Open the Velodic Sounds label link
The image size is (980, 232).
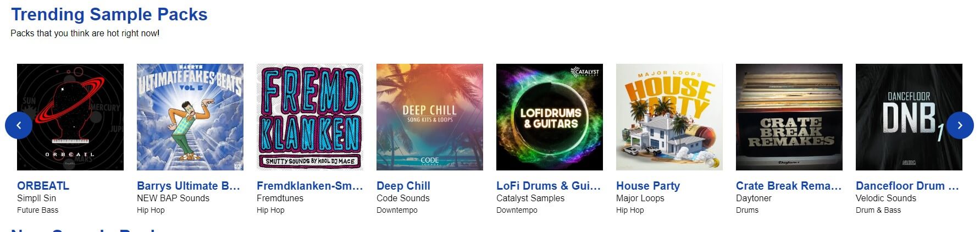(886, 198)
